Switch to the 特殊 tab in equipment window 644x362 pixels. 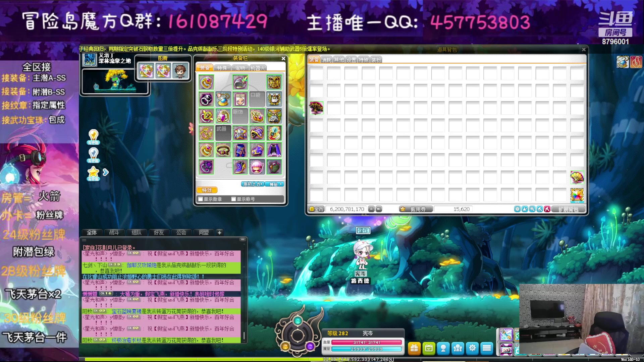[222, 68]
